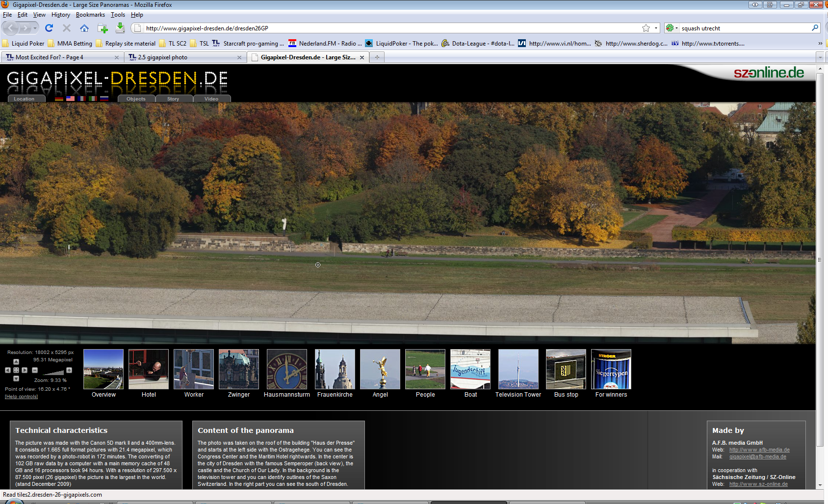Image resolution: width=828 pixels, height=504 pixels.
Task: Reload the page with the refresh icon
Action: (49, 28)
